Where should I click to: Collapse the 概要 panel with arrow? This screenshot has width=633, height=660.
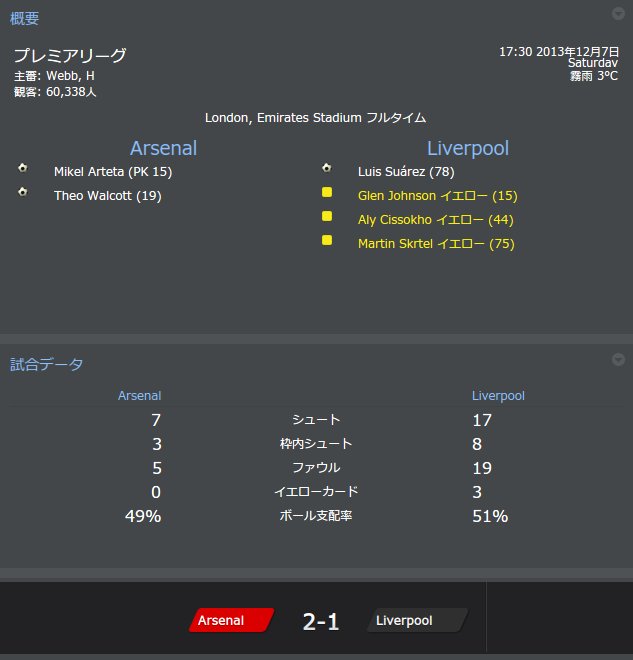point(618,14)
